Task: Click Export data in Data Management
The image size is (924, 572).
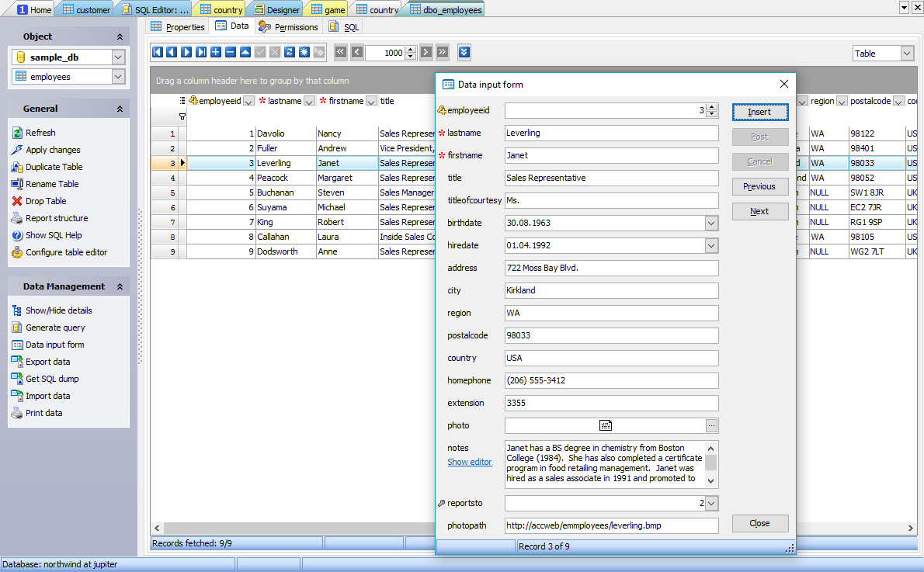Action: pos(47,362)
